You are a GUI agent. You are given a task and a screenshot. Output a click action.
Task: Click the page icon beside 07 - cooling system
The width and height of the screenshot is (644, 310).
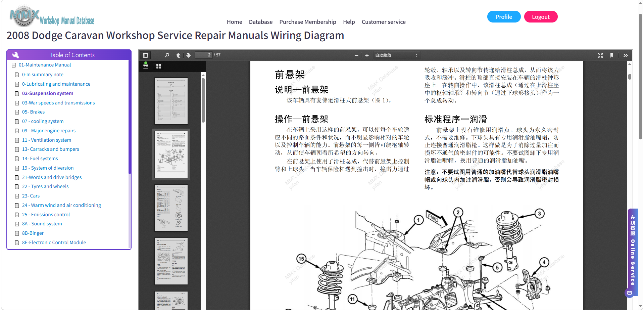[x=17, y=122]
